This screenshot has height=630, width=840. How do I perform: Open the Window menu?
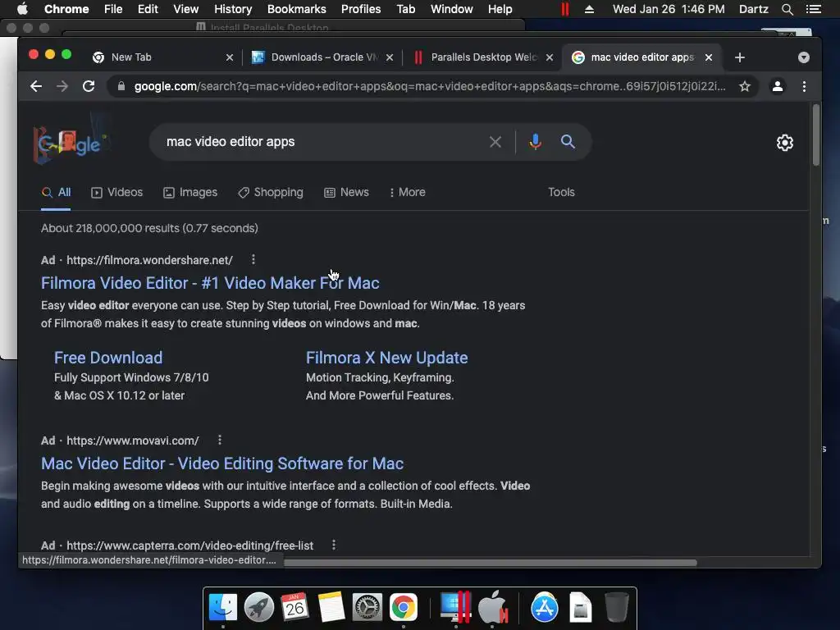point(452,9)
